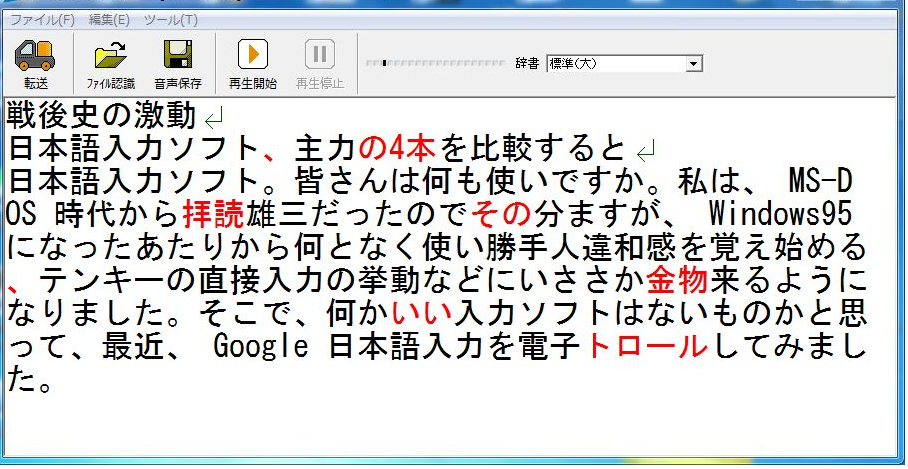Click the playback position slider thumb
Image resolution: width=908 pixels, height=469 pixels.
[x=384, y=63]
